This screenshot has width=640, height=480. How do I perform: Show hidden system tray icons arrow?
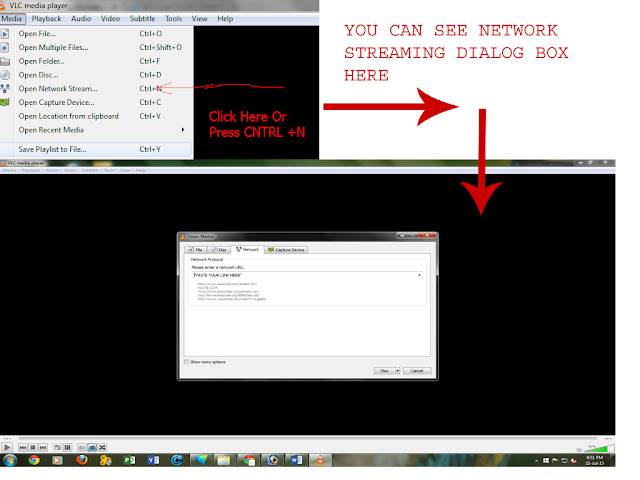[x=536, y=461]
